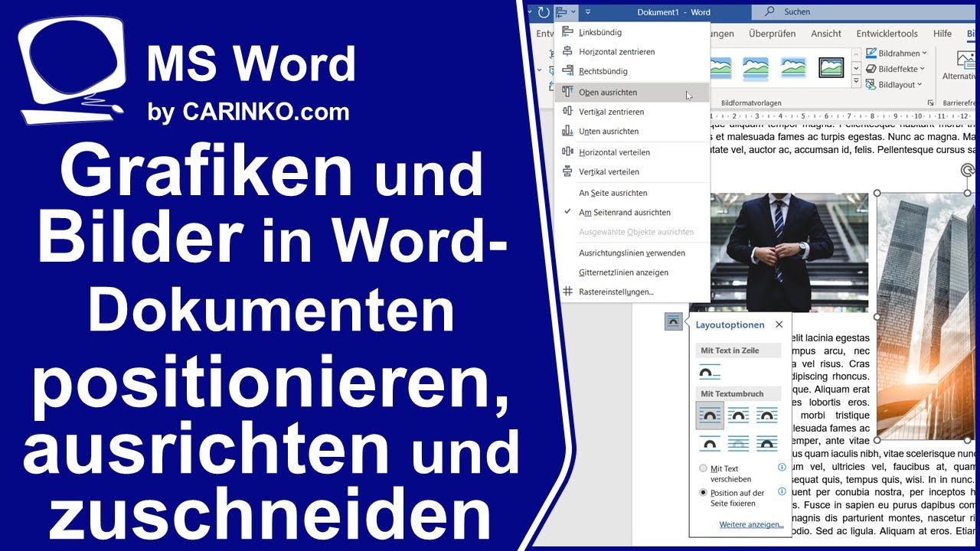Toggle Gitternetzlinien anzeigen
The image size is (980, 551).
coord(631,272)
